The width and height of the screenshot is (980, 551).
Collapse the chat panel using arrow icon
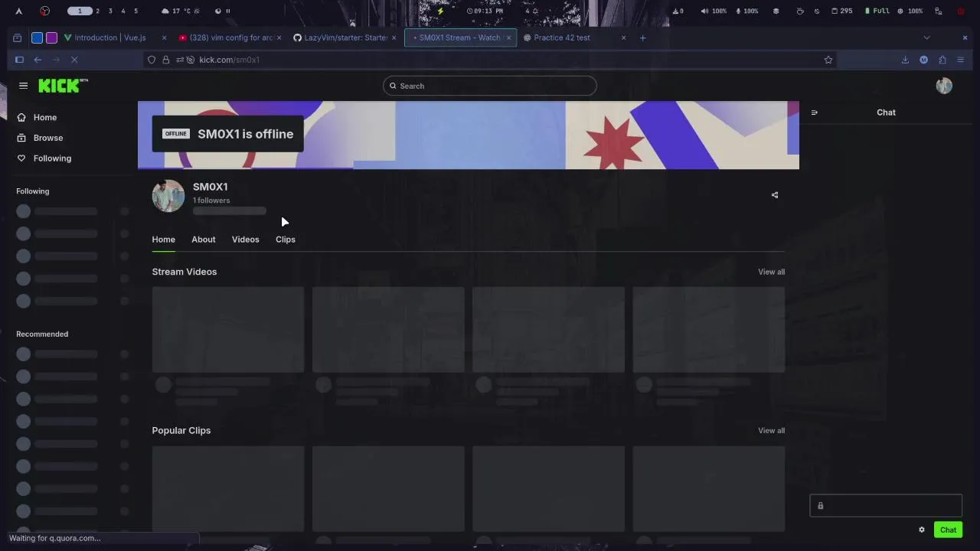tap(815, 112)
